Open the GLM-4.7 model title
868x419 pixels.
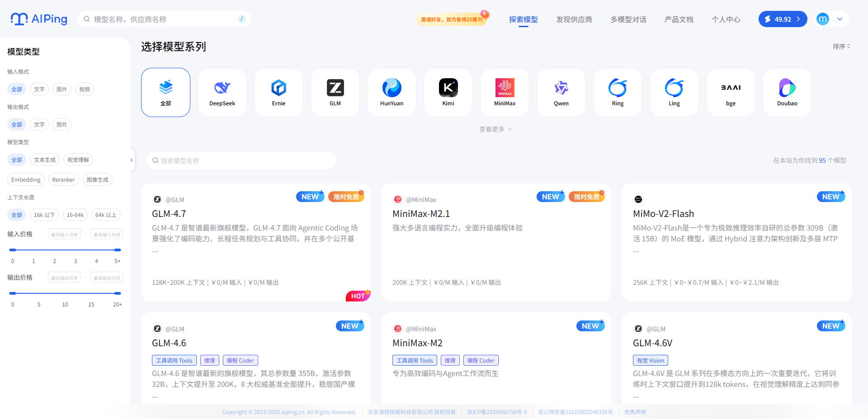click(x=169, y=214)
